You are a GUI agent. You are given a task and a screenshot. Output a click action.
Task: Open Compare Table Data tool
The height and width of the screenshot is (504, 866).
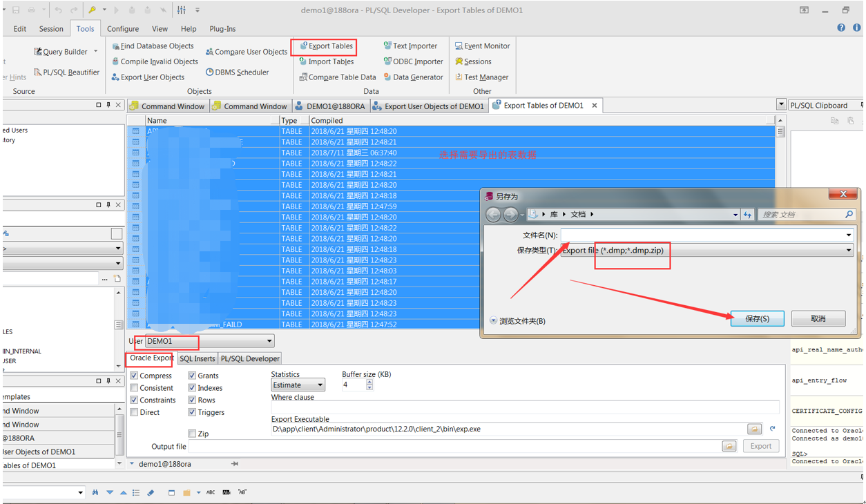coord(338,77)
